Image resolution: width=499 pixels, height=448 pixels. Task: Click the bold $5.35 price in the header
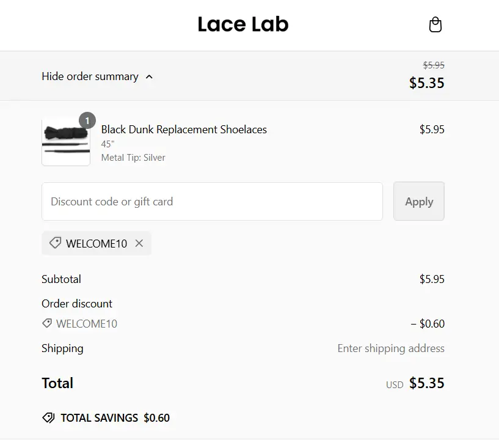click(427, 83)
